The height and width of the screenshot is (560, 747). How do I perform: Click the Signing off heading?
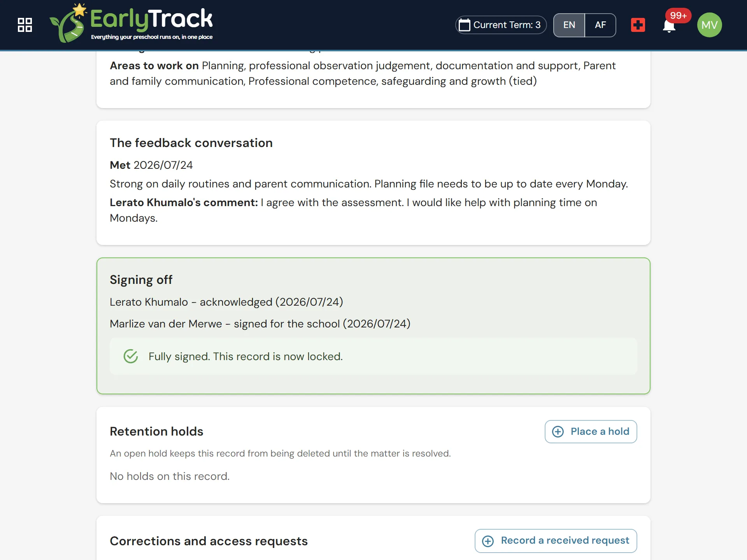(141, 280)
